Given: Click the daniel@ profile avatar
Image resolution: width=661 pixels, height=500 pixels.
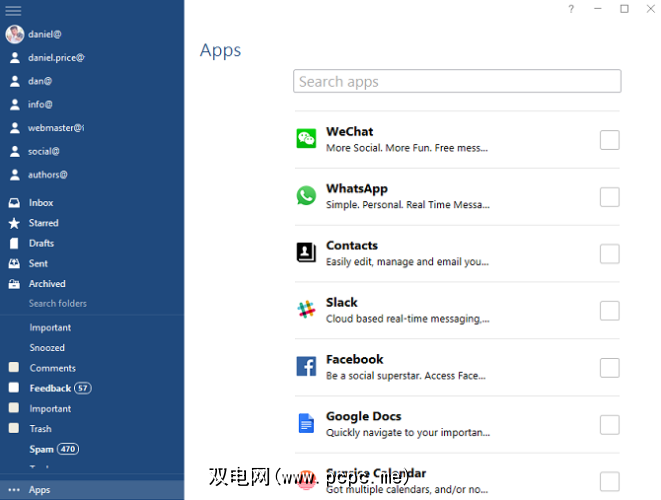Looking at the screenshot, I should point(15,34).
